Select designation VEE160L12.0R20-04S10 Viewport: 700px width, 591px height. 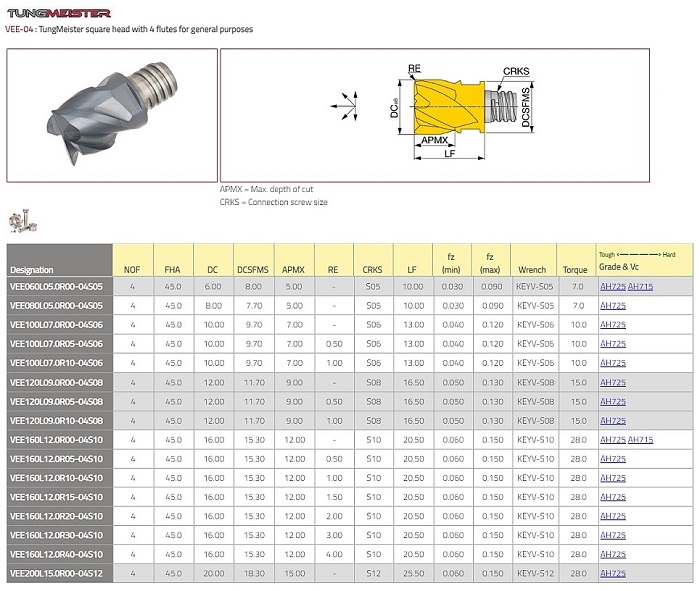pos(56,516)
